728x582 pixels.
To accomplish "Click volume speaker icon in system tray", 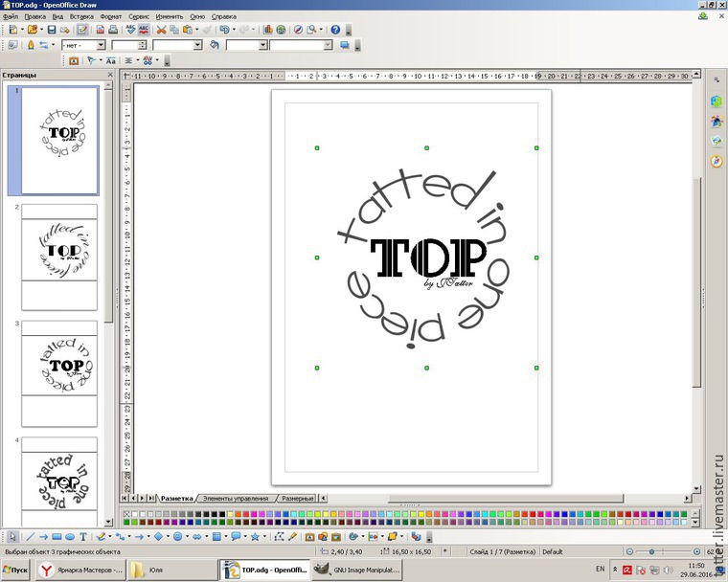I will pyautogui.click(x=668, y=570).
